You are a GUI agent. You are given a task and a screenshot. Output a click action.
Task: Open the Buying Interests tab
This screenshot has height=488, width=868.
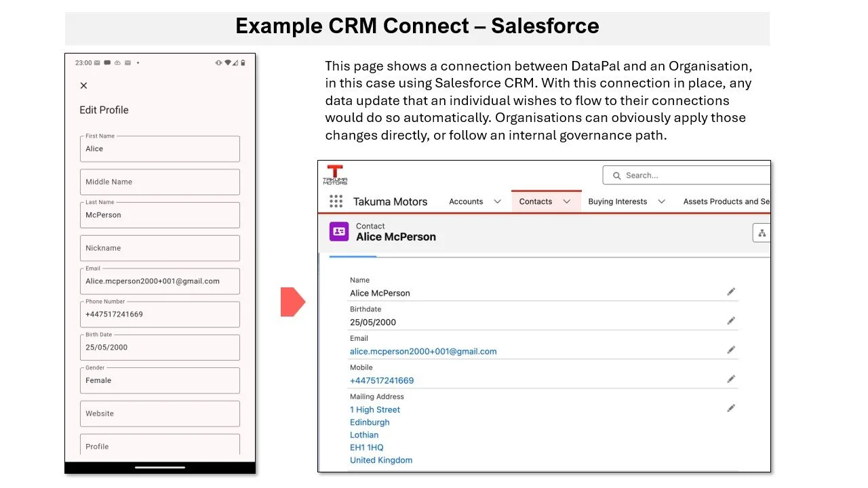(618, 201)
